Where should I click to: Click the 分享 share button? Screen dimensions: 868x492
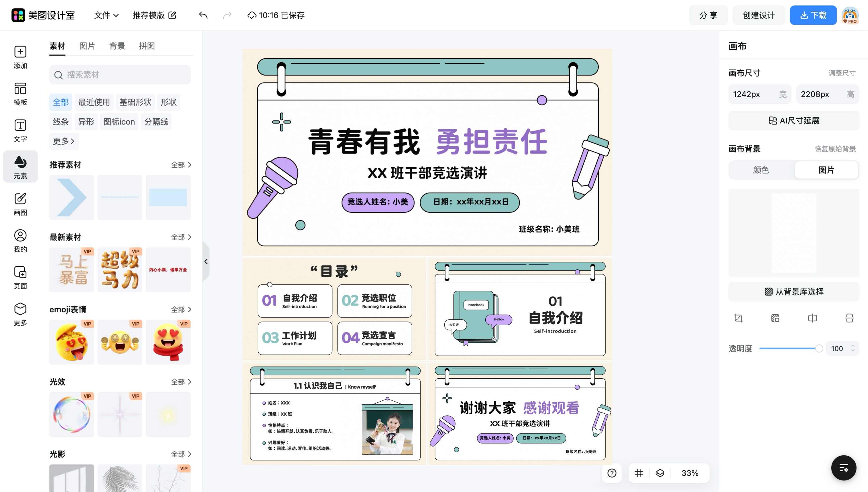[x=708, y=15]
